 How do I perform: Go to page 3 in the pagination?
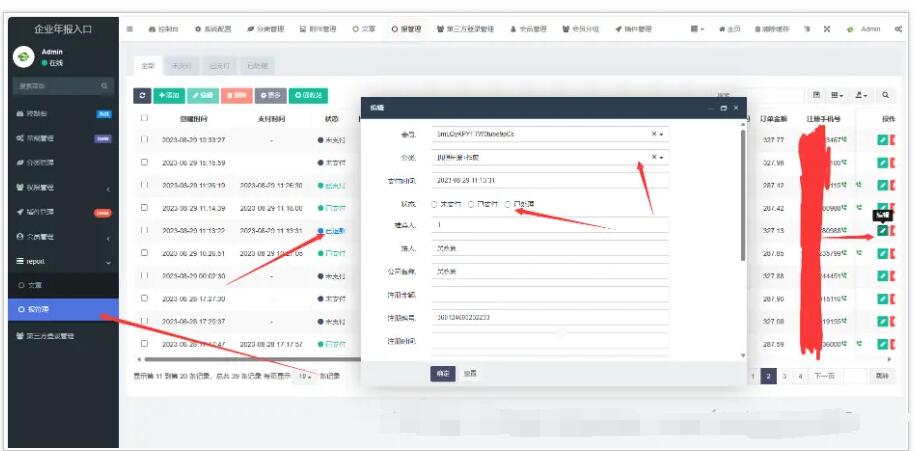coord(784,376)
